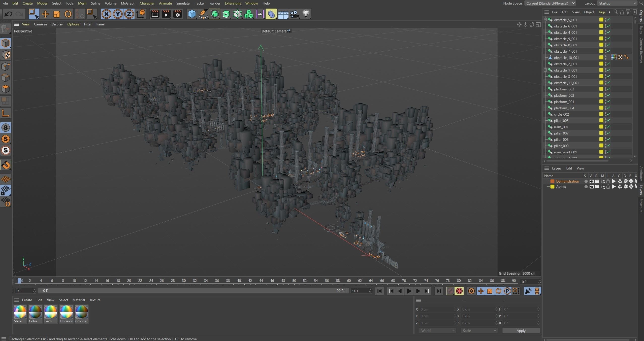Toggle visibility eye for Assets layer

(591, 187)
